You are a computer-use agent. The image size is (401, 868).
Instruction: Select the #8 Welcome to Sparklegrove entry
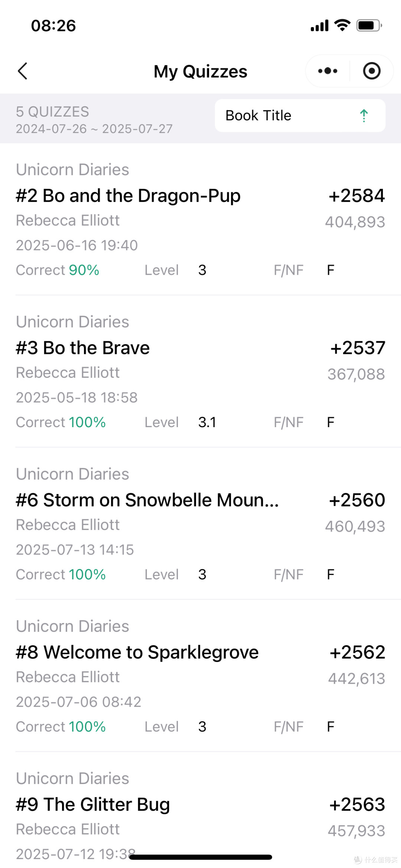pos(200,676)
